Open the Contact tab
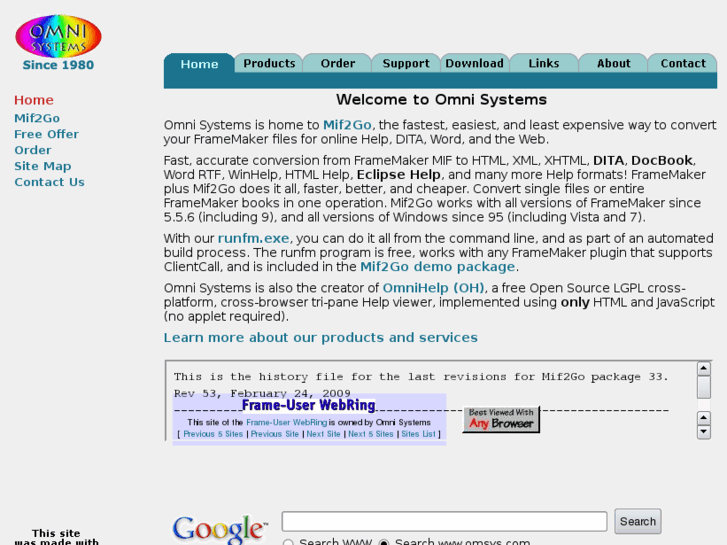This screenshot has width=727, height=545. coord(683,64)
